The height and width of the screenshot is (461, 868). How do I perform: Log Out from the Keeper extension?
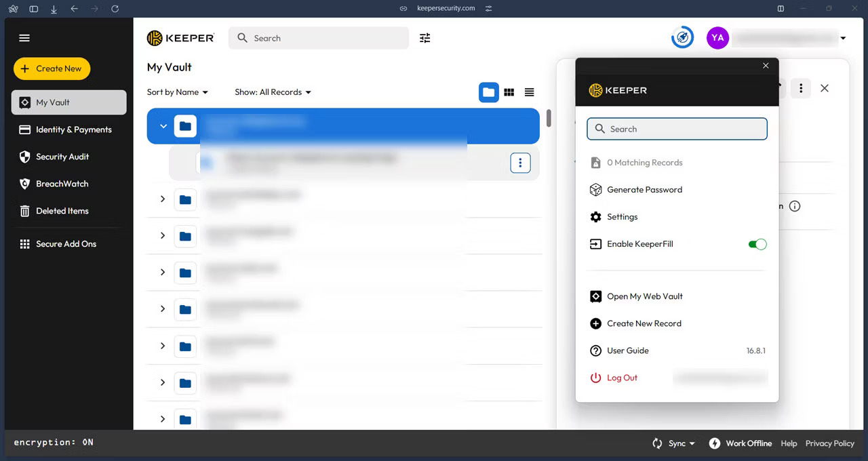tap(620, 378)
